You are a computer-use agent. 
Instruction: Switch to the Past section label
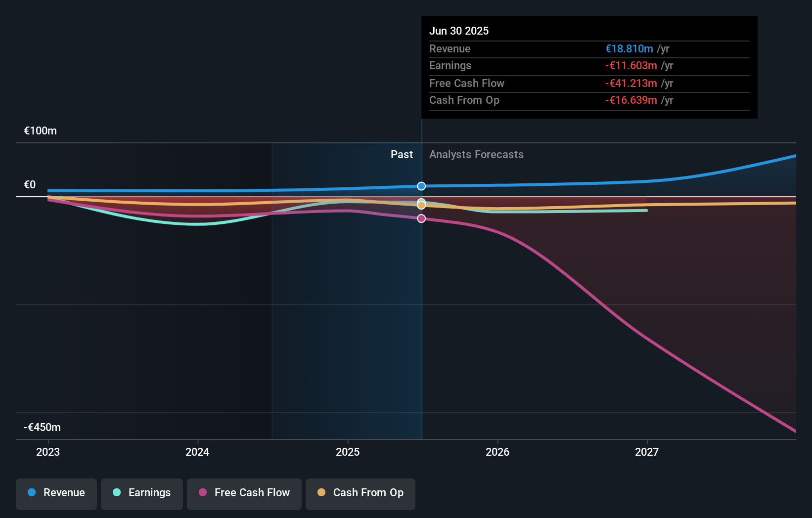[x=402, y=155]
